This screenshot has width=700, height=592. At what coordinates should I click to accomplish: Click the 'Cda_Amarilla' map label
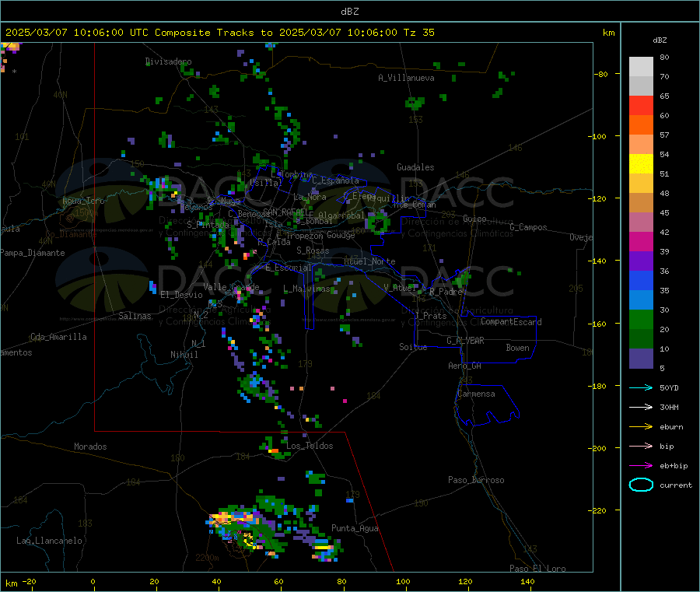pyautogui.click(x=58, y=337)
